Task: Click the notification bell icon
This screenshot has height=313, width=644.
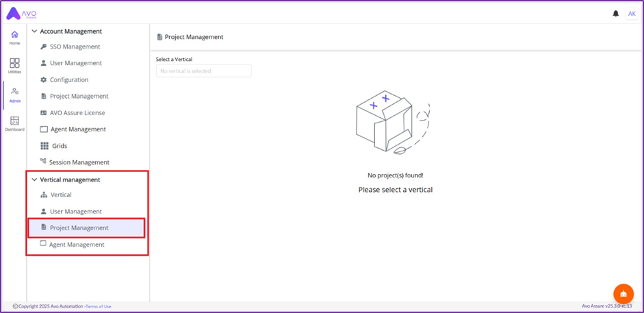Action: coord(615,14)
